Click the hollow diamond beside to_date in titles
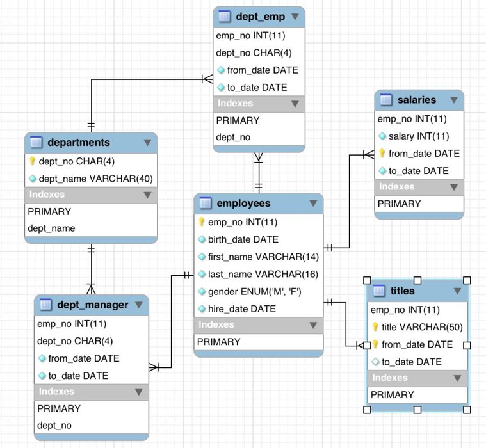 point(375,362)
